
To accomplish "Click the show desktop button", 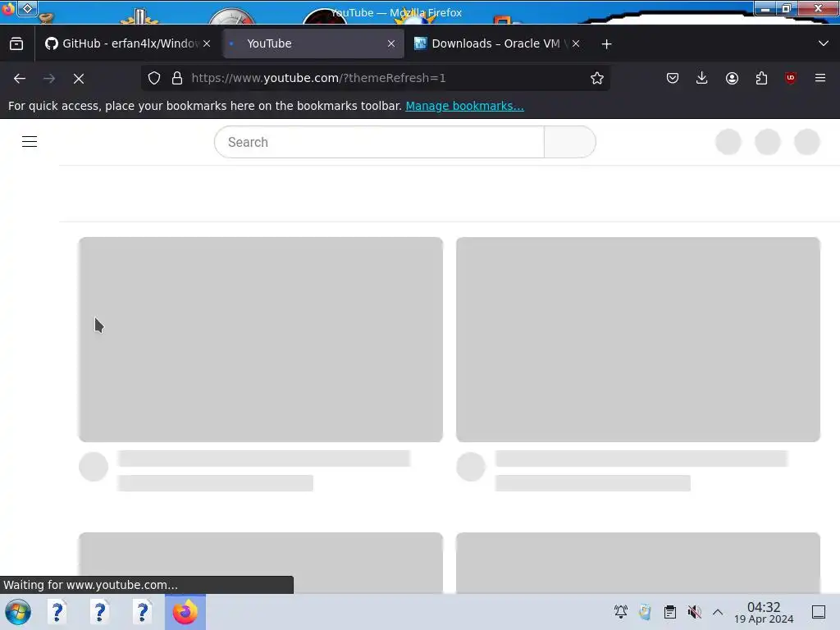I will click(819, 612).
